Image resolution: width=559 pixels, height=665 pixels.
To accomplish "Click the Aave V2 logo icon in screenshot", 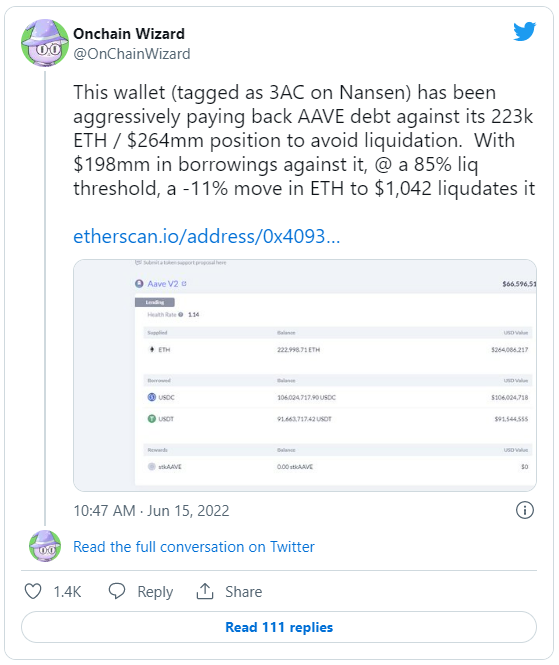I will [x=139, y=284].
